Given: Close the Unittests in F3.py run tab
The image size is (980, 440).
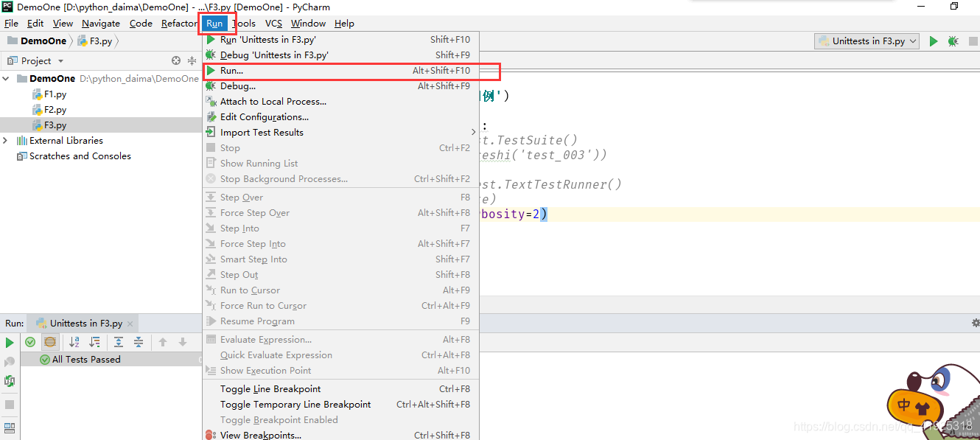Looking at the screenshot, I should pos(130,324).
